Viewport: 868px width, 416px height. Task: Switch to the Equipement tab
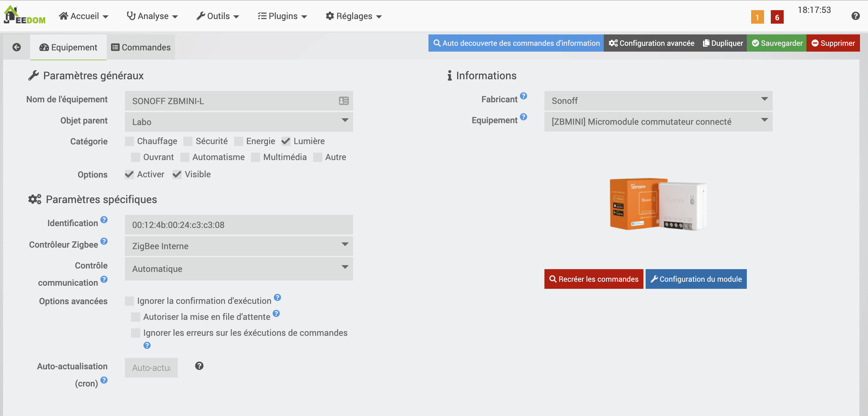[x=68, y=47]
